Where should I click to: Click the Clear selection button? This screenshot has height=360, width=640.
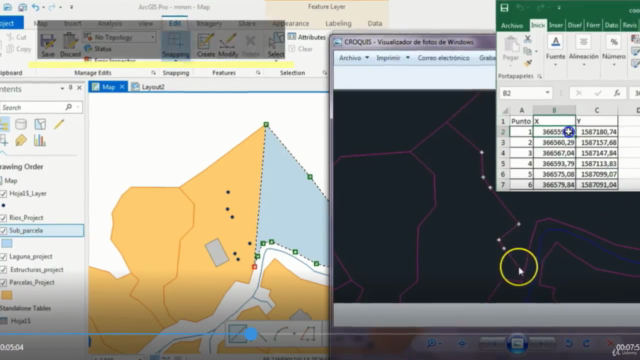coord(301,49)
